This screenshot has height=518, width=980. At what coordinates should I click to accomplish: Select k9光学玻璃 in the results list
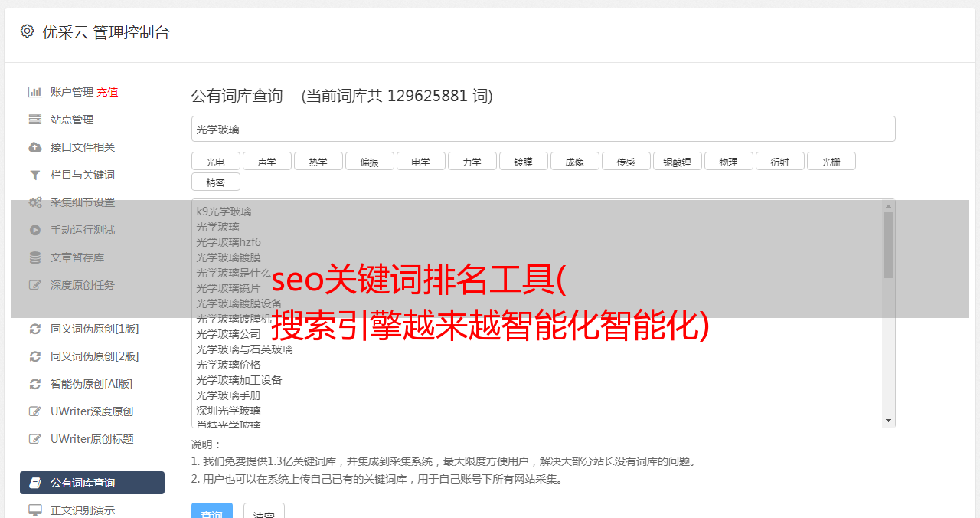pyautogui.click(x=224, y=211)
